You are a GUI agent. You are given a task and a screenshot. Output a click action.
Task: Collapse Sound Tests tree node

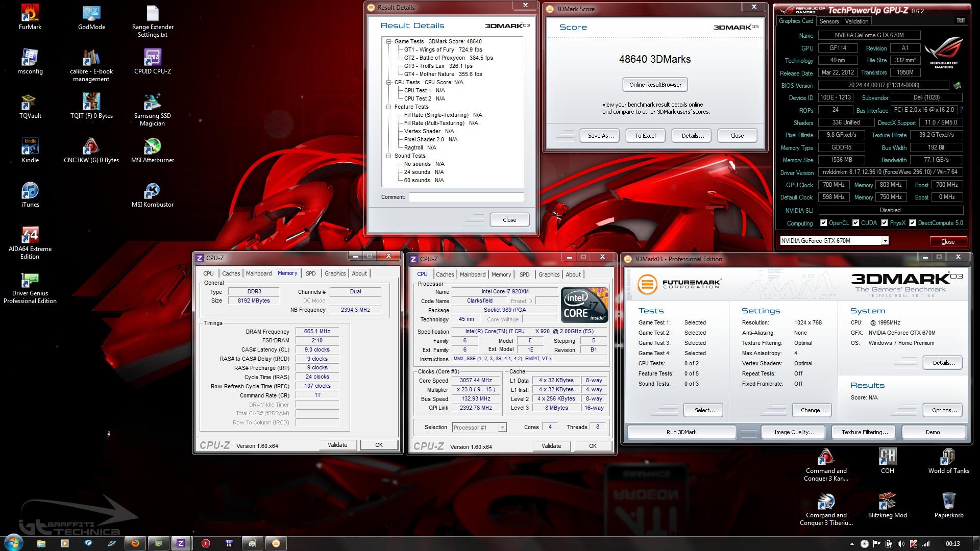point(388,156)
